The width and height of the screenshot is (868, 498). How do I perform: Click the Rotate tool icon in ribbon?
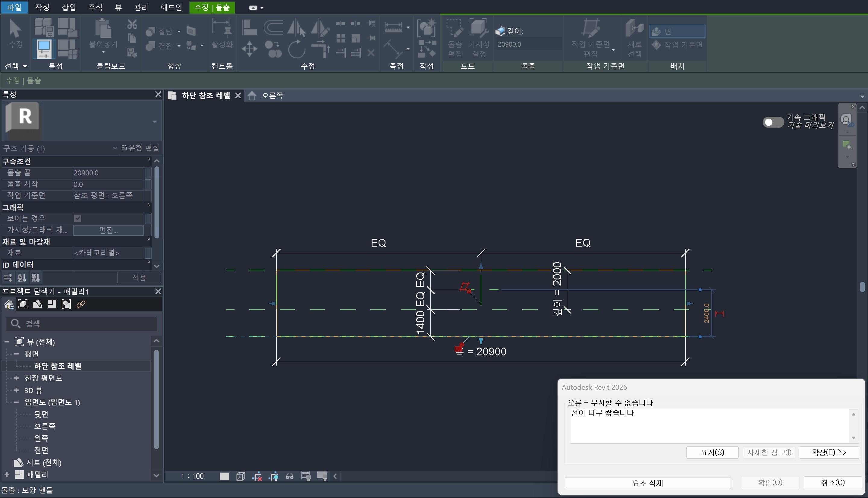tap(296, 49)
